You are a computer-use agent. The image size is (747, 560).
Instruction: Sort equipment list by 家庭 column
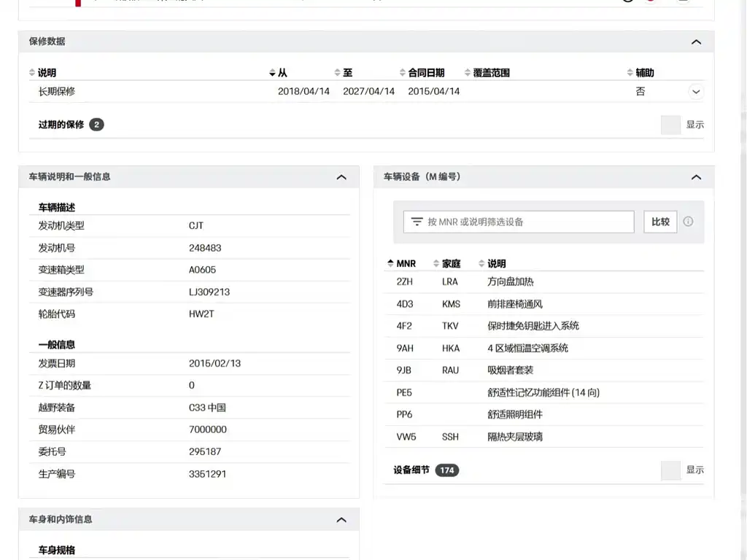tap(447, 263)
